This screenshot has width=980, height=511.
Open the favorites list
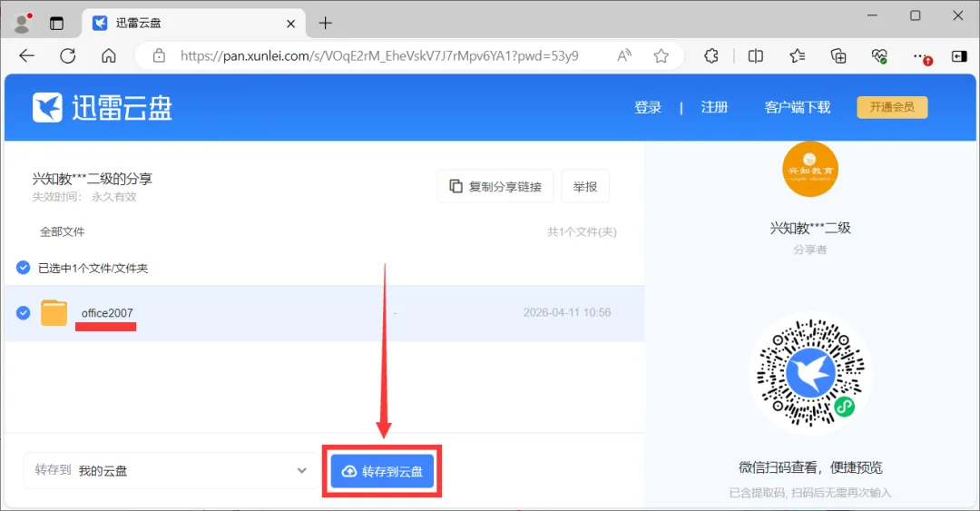point(797,55)
